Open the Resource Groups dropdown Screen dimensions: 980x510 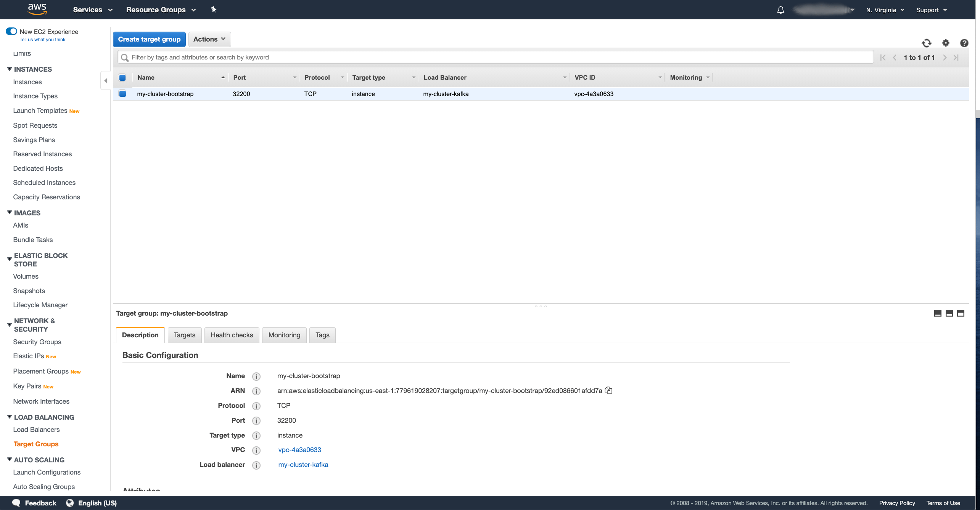point(161,10)
